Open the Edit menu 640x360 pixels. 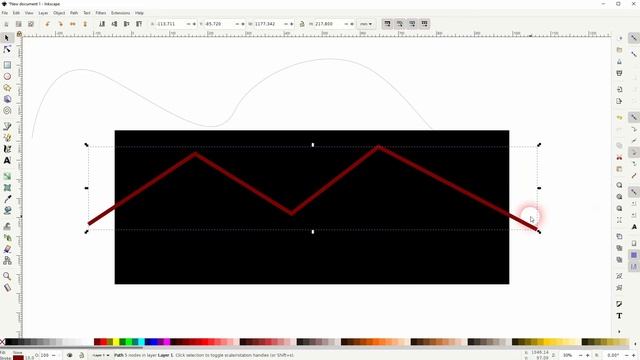(x=16, y=13)
